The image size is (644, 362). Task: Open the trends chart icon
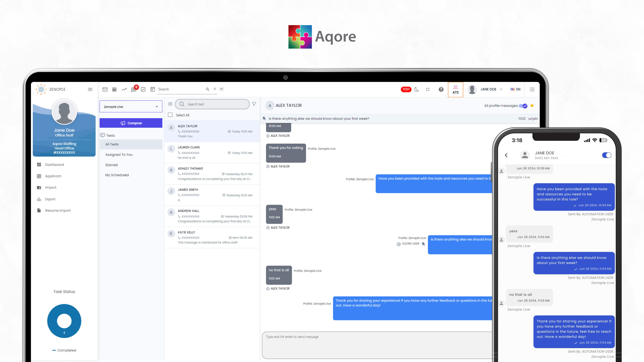(124, 89)
